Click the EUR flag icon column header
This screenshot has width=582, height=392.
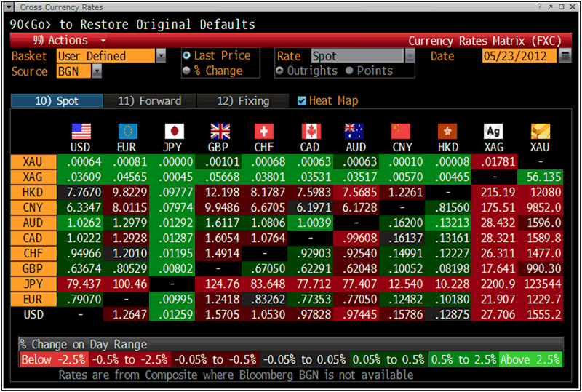click(x=127, y=132)
